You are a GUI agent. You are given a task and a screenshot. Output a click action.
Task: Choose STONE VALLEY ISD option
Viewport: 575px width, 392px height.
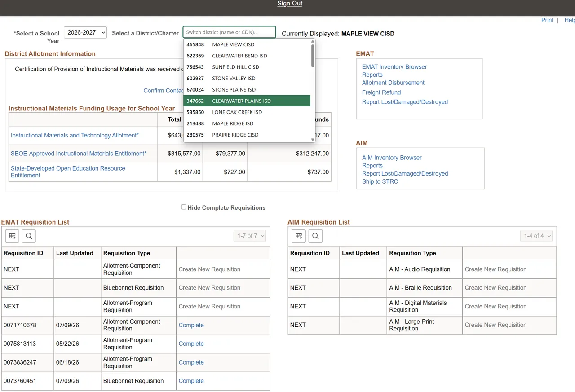247,78
